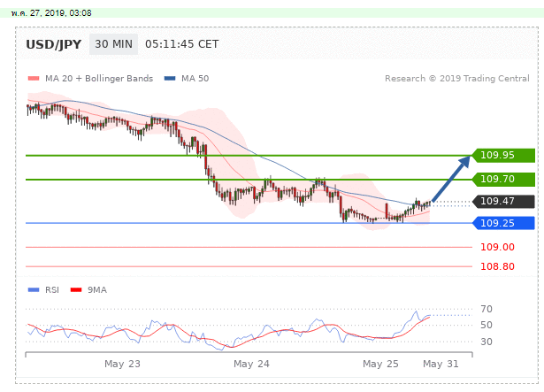This screenshot has width=544, height=392.
Task: Click the 9MA legend label
Action: coord(96,290)
